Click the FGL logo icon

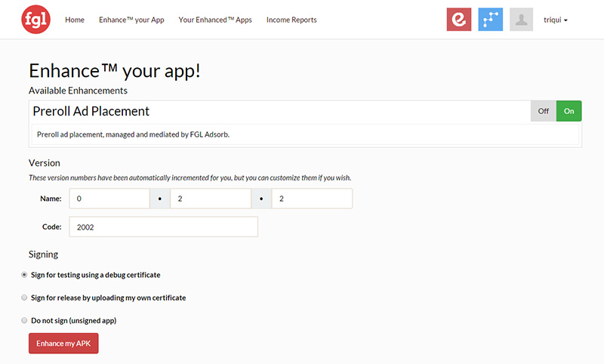36,20
